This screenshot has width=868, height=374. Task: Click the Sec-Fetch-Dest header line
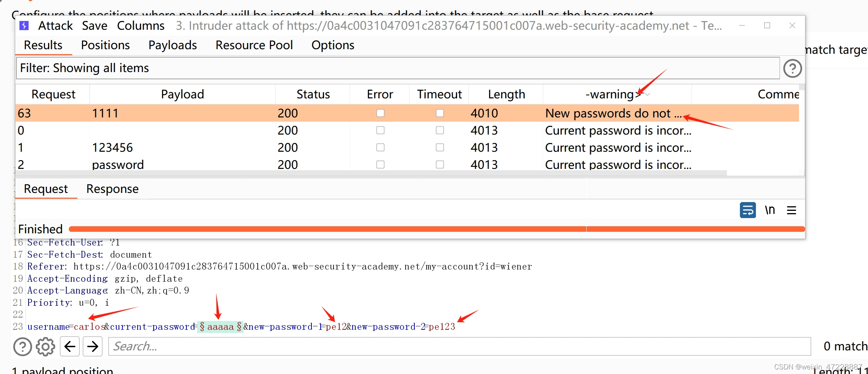(90, 255)
